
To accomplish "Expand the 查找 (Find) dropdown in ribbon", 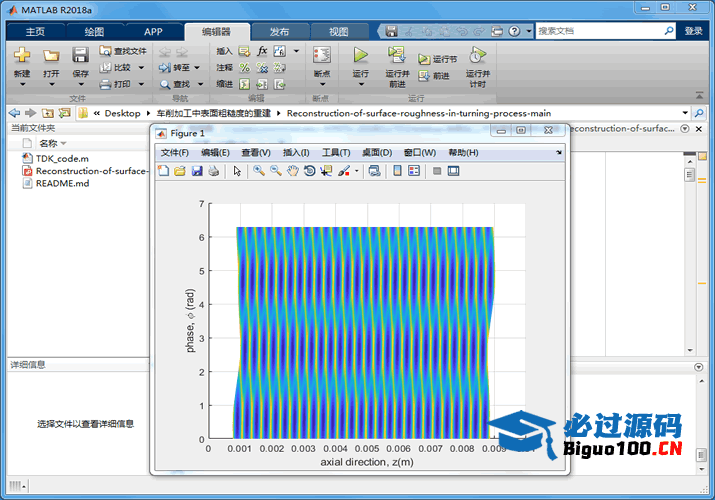I will pos(200,84).
